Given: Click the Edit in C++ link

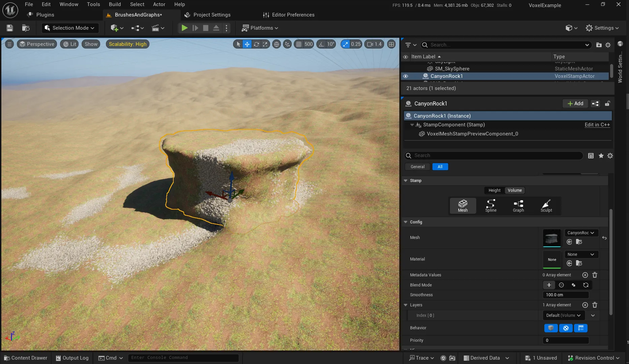Looking at the screenshot, I should 597,125.
